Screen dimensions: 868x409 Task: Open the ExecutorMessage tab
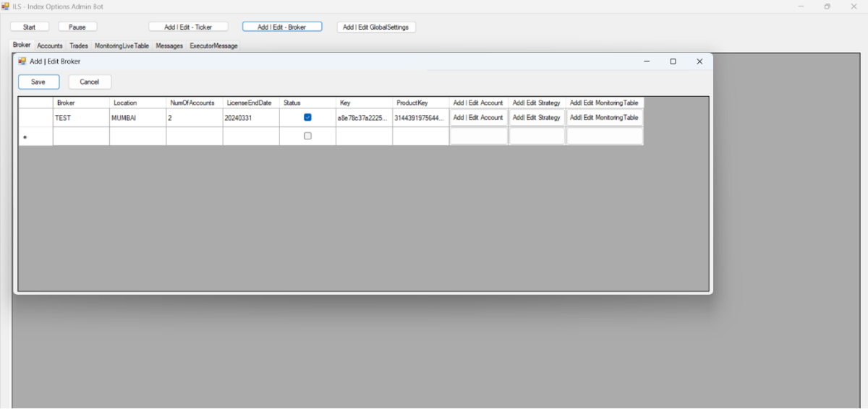[x=213, y=46]
